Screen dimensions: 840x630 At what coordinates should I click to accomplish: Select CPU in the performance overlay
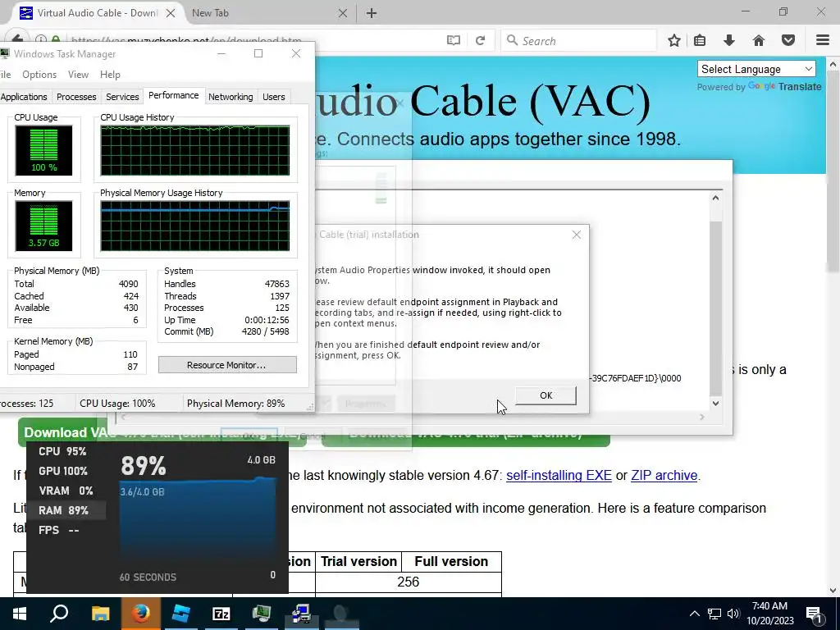click(62, 451)
